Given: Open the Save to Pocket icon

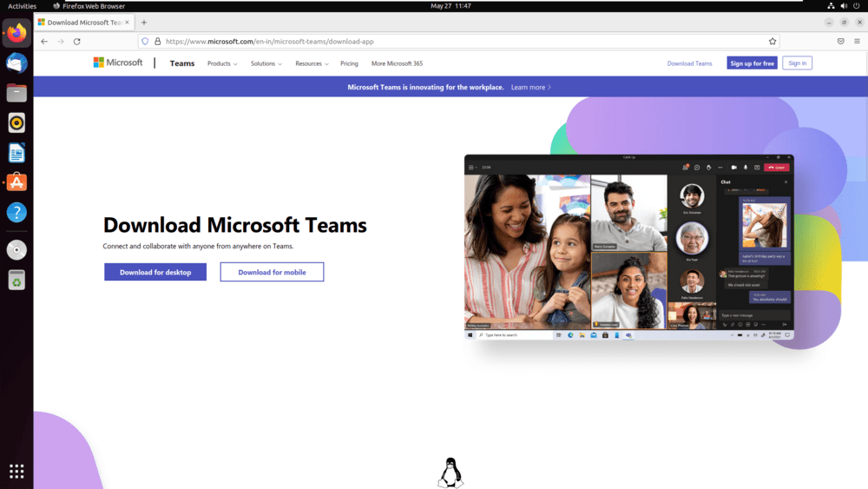Looking at the screenshot, I should point(840,42).
